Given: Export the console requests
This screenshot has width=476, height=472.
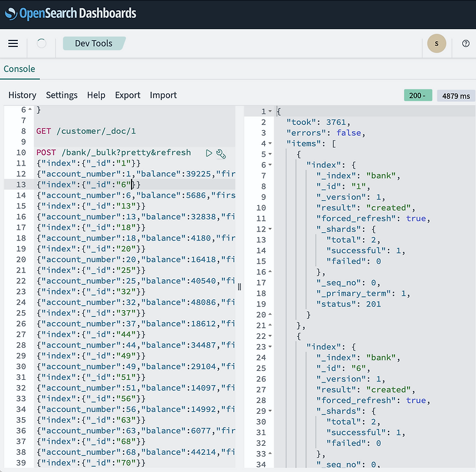Looking at the screenshot, I should point(127,95).
